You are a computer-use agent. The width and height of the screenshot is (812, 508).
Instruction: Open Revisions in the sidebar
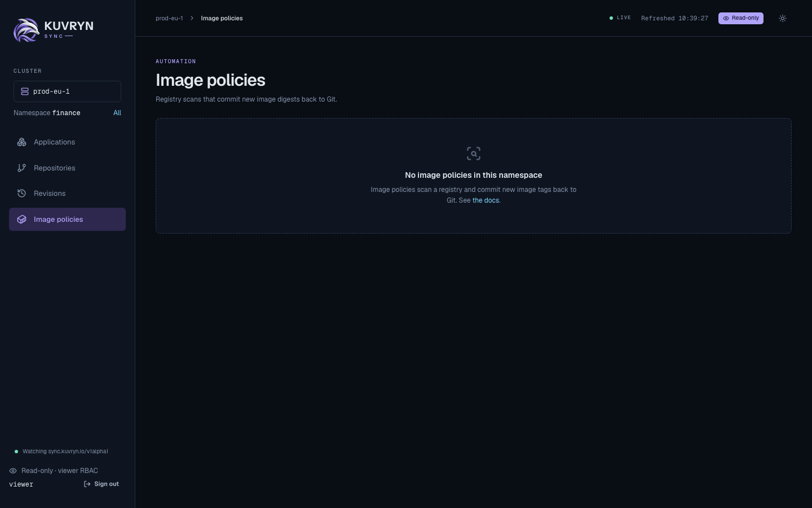67,194
